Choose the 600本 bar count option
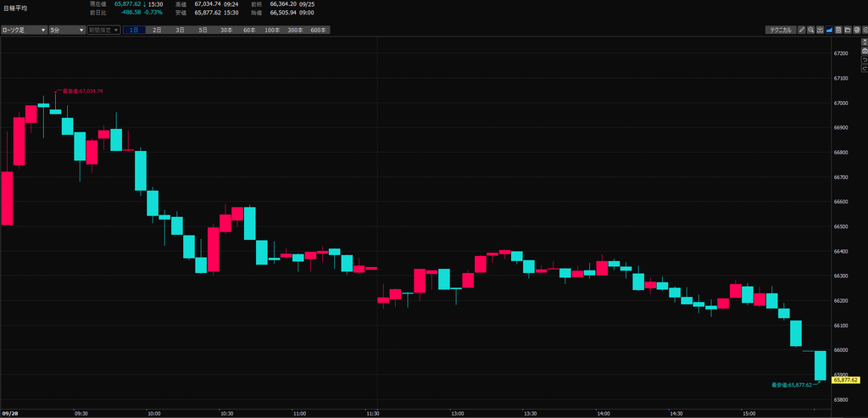The image size is (868, 418). 319,30
